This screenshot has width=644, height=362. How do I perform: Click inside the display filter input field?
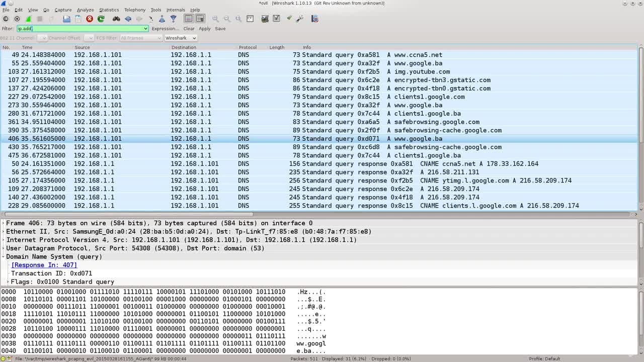point(80,29)
